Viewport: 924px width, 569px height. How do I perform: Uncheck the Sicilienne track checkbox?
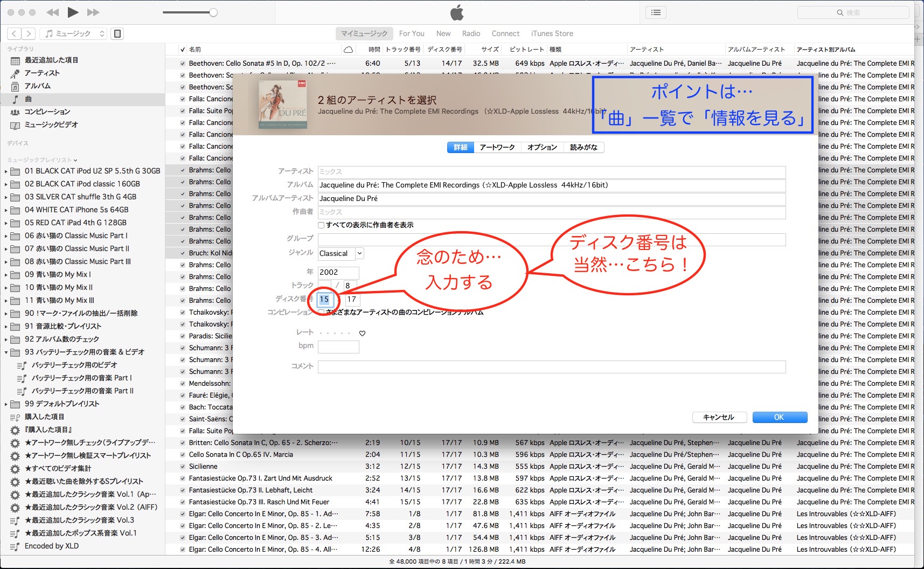tap(183, 467)
